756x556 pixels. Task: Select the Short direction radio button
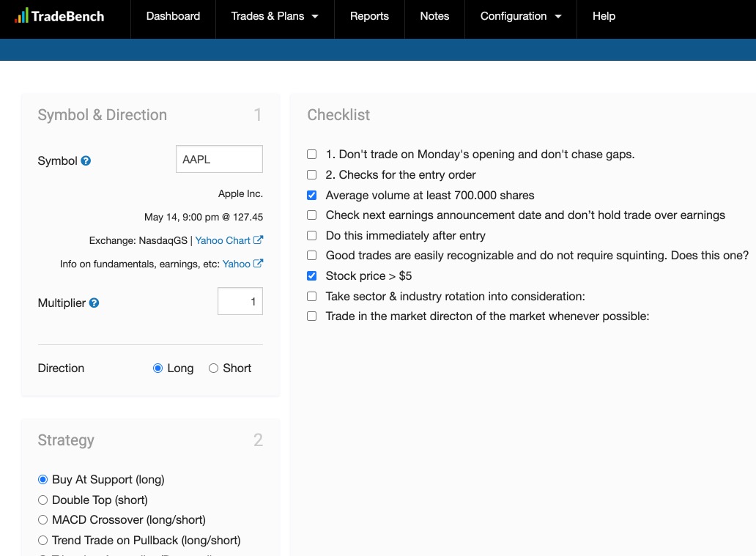tap(213, 368)
